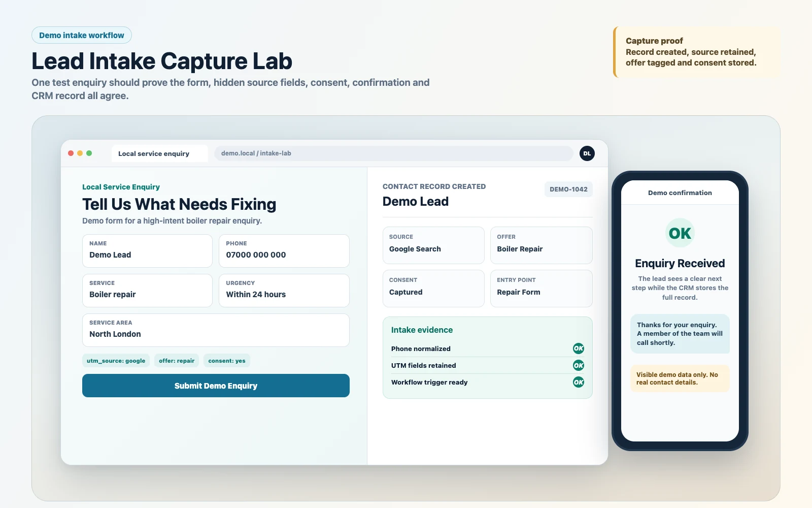Image resolution: width=812 pixels, height=508 pixels.
Task: Click the Service Area field North London
Action: coord(216,330)
